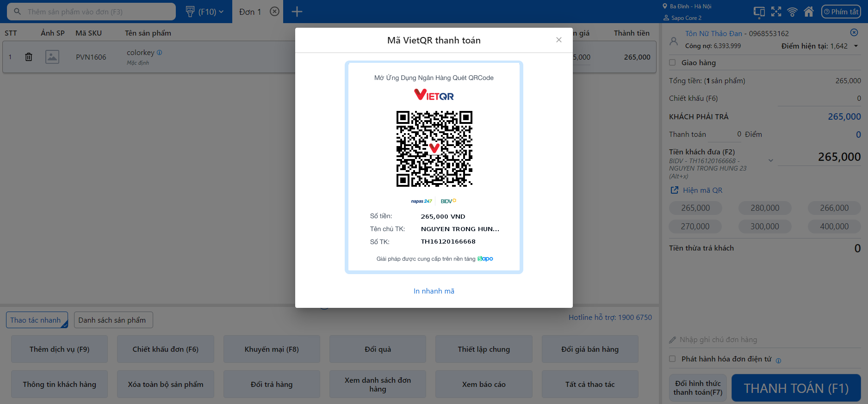Switch to the Thao tác nhanh tab
Screen dimensions: 868x404
(x=37, y=320)
